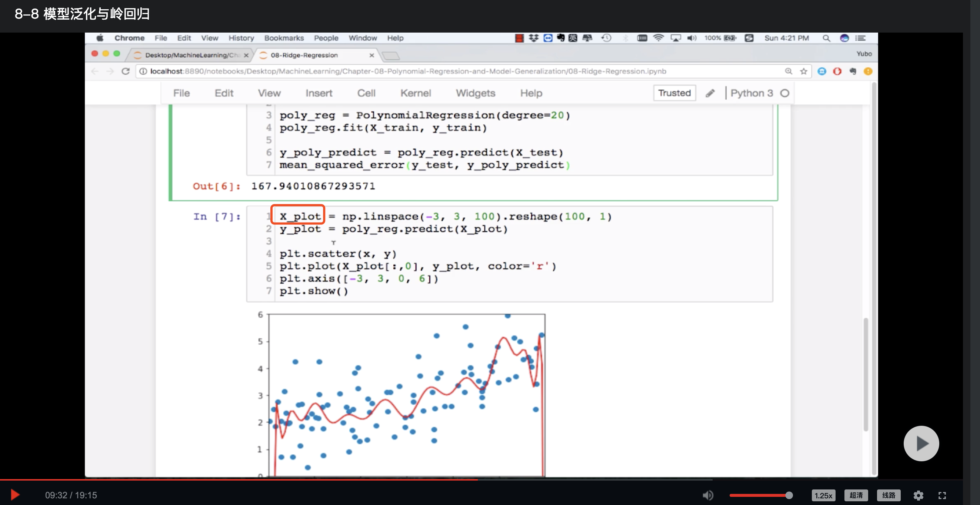Click the Sun 4:21 PM clock
Viewport: 980px width, 505px height.
click(786, 38)
